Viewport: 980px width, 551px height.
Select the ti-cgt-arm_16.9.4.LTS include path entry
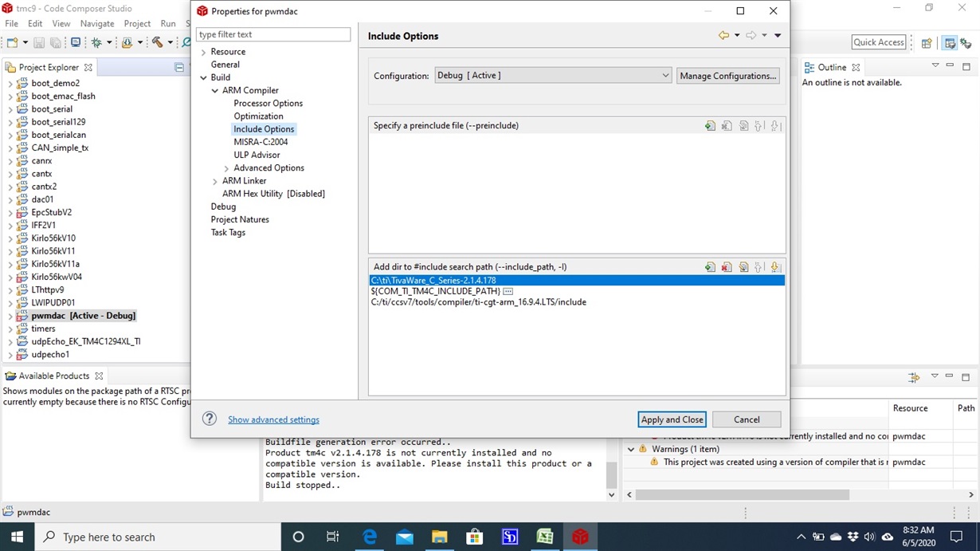[478, 302]
